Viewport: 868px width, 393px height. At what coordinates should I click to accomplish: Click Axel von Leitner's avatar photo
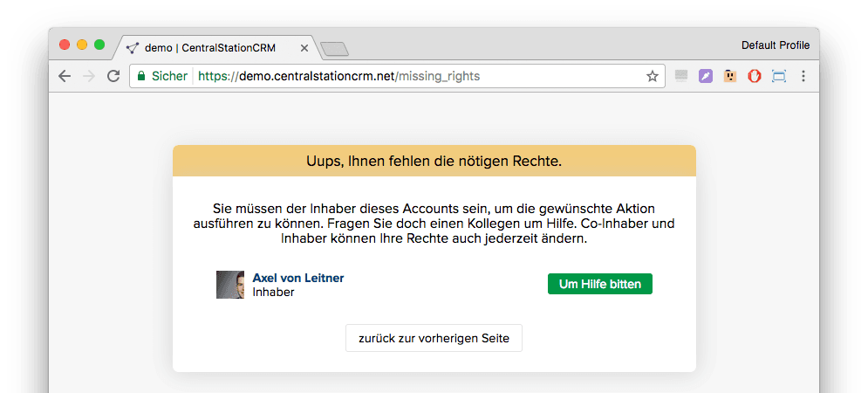tap(230, 285)
